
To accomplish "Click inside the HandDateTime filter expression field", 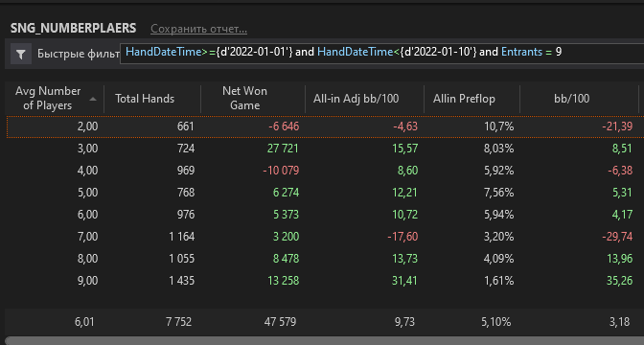I will [x=382, y=53].
